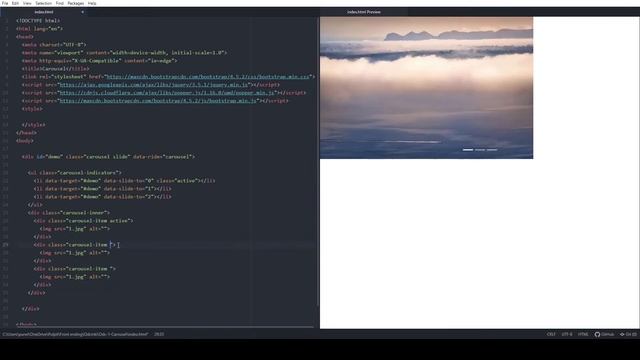Open the Packages menu
Viewport: 640px width, 360px height.
[x=76, y=3]
